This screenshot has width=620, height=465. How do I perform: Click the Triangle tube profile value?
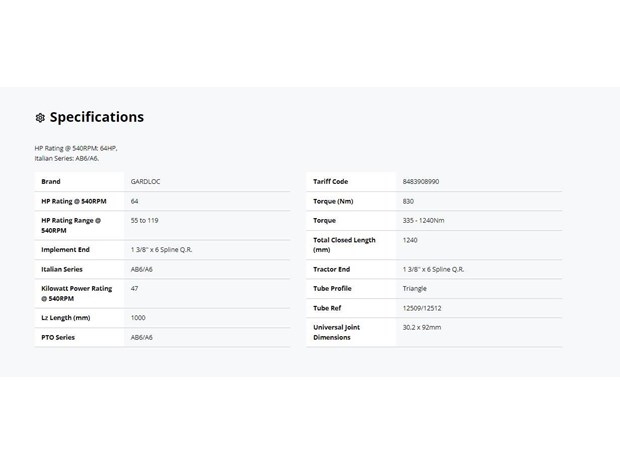[x=414, y=289]
